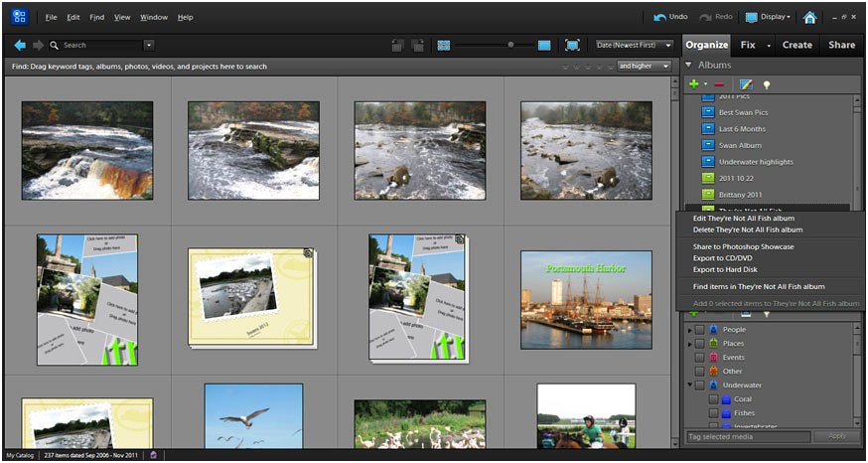Click in the Tag selected media field
The image size is (868, 463).
[748, 436]
